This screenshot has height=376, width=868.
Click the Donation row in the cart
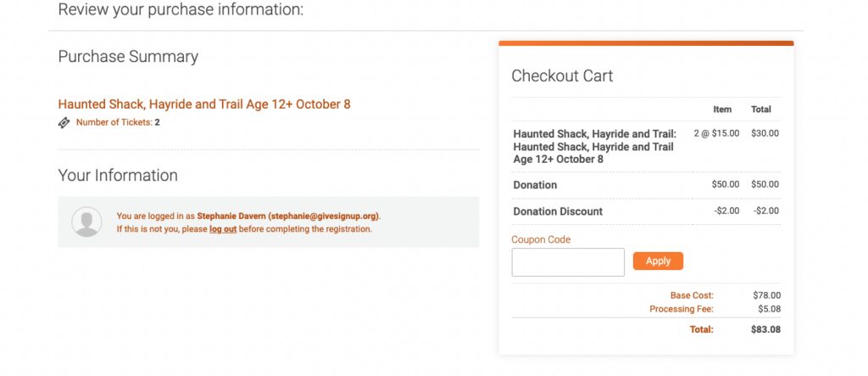(646, 185)
